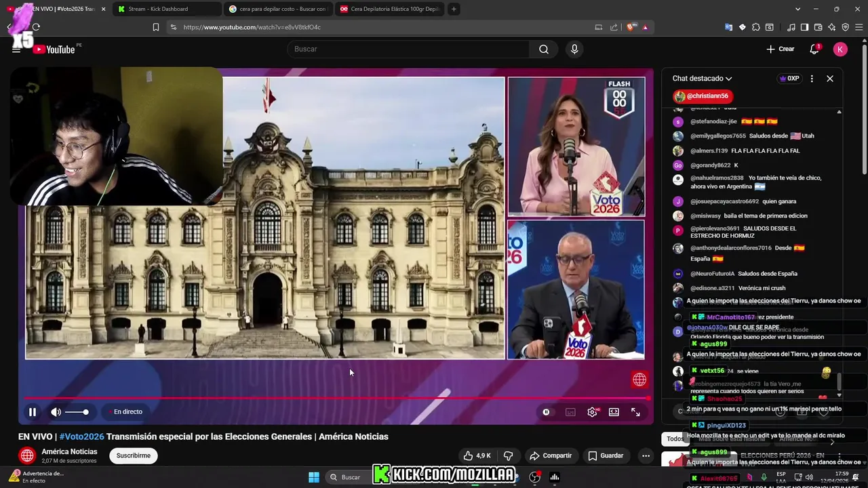Close the EN VIVO Voto2026 tab
The height and width of the screenshot is (488, 868).
[x=103, y=9]
